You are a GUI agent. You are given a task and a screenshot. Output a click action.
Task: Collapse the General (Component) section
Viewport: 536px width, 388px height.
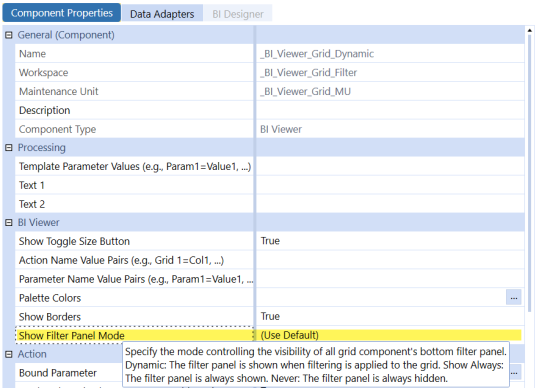tap(9, 35)
